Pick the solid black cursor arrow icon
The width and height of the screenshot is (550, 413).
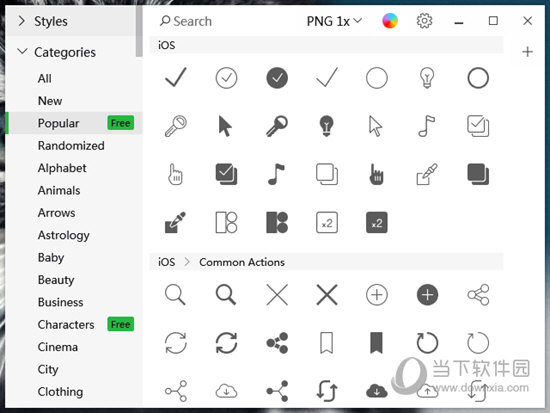pos(225,126)
